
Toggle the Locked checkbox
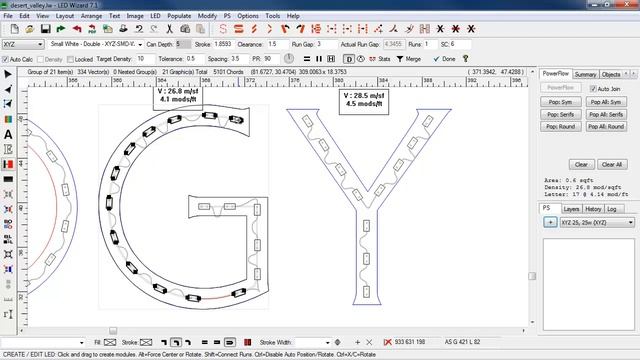70,60
